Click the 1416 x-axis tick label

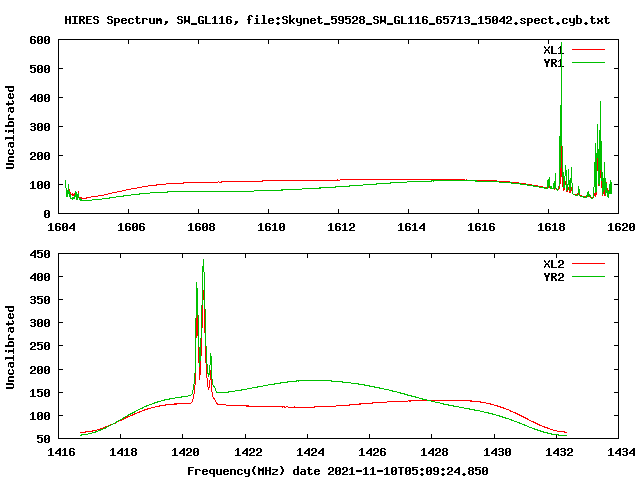[61, 452]
